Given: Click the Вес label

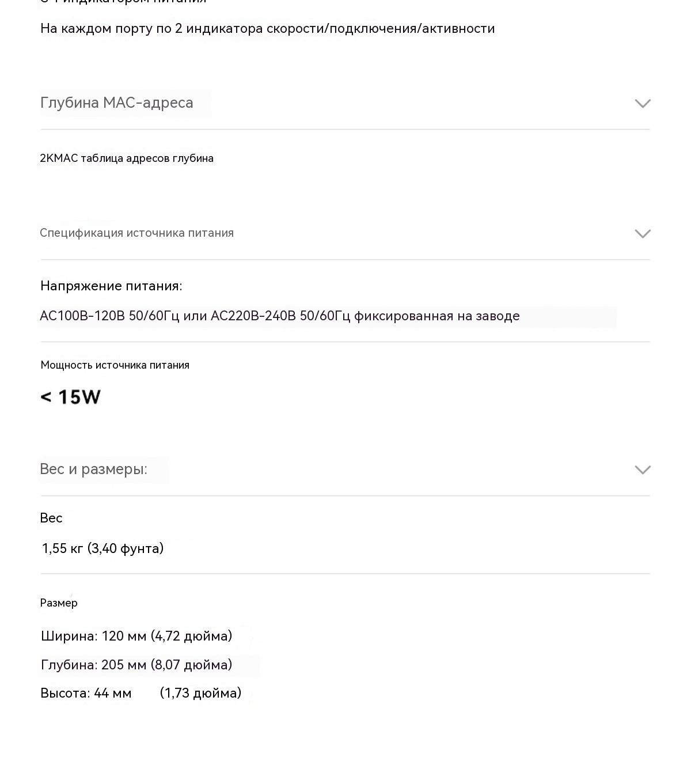Looking at the screenshot, I should pyautogui.click(x=51, y=518).
